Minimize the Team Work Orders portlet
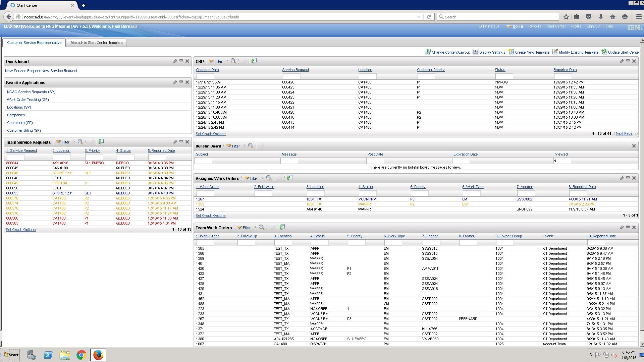The width and height of the screenshot is (644, 362). (628, 227)
